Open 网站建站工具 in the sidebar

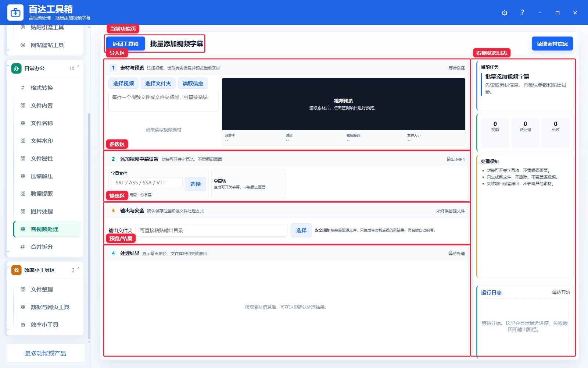click(47, 45)
